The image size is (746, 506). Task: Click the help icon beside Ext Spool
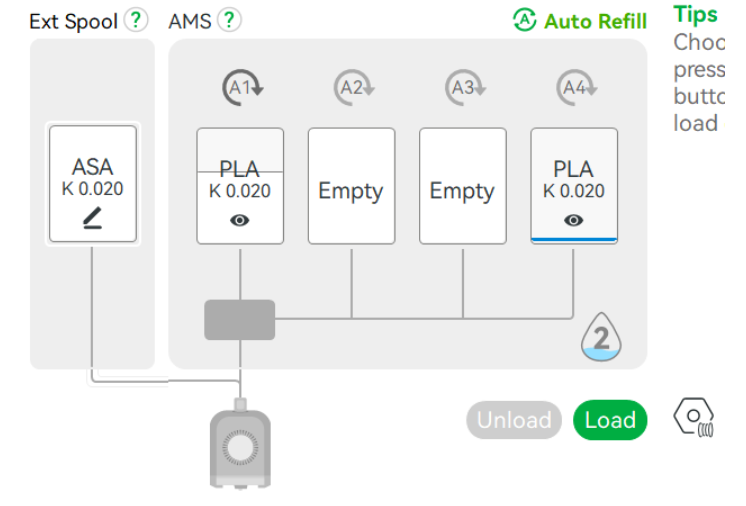click(136, 20)
